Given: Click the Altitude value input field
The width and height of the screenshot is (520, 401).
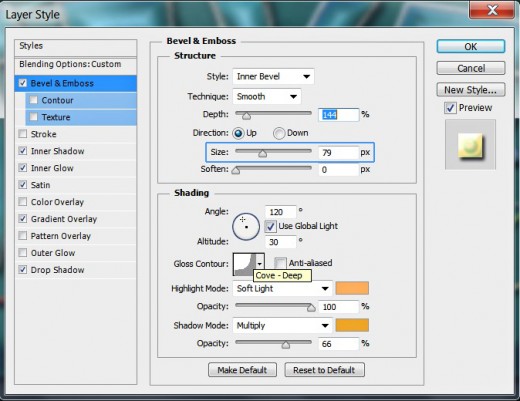Looking at the screenshot, I should tap(280, 242).
